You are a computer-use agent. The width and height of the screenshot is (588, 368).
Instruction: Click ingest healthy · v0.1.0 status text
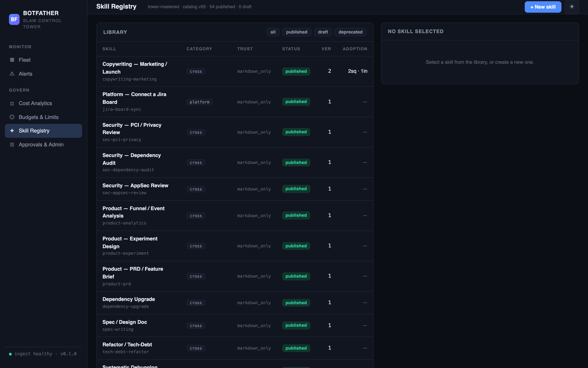click(x=46, y=354)
